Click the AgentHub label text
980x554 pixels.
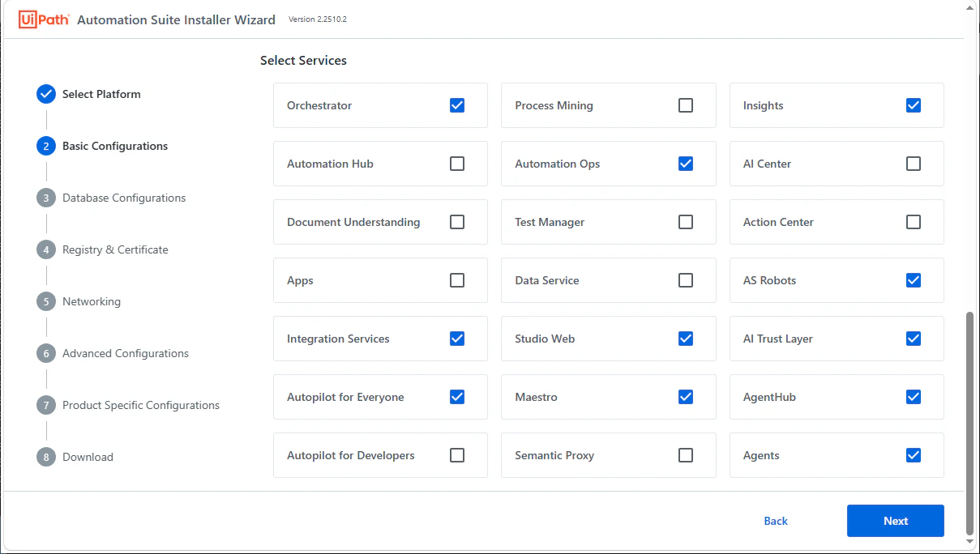click(x=769, y=397)
